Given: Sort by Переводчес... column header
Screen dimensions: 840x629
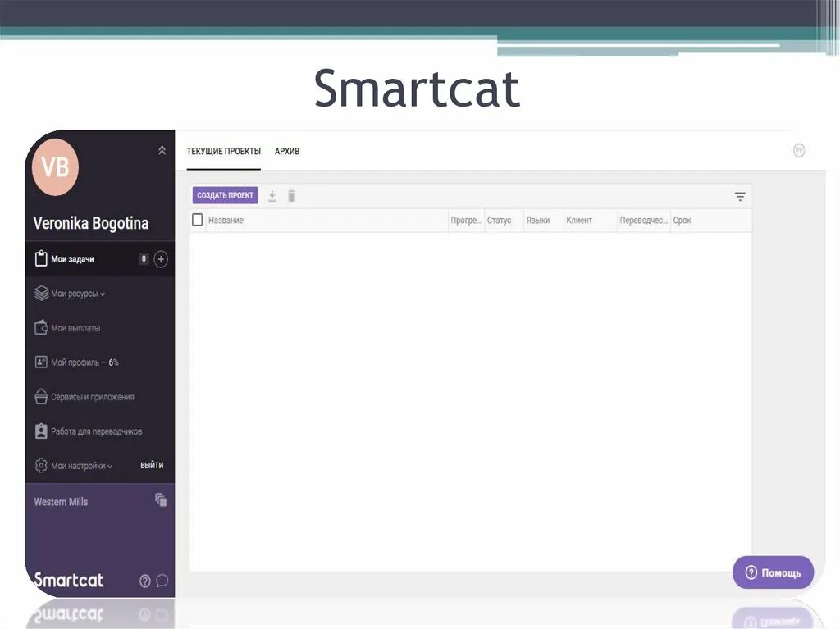Looking at the screenshot, I should click(x=643, y=221).
